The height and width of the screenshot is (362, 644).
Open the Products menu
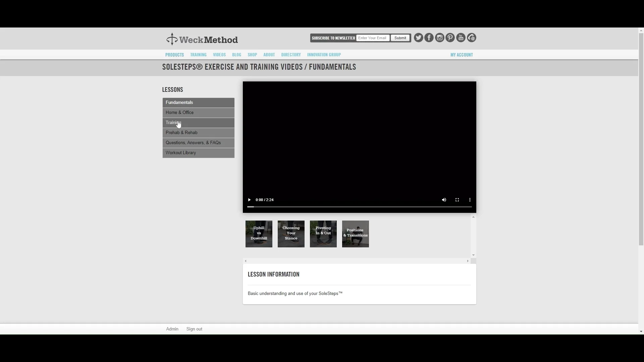(174, 55)
